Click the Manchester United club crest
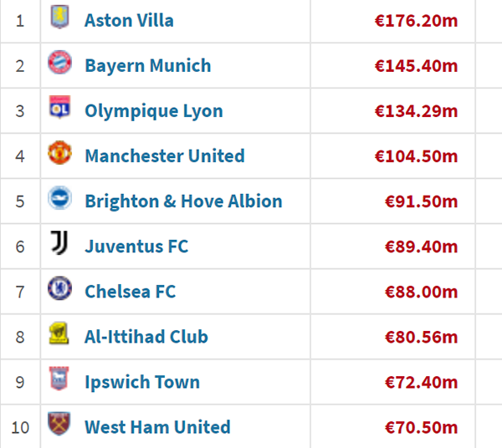Image resolution: width=502 pixels, height=448 pixels. [x=59, y=154]
